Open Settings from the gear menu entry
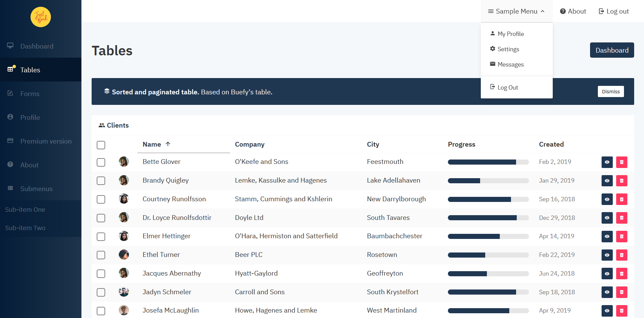 tap(508, 49)
